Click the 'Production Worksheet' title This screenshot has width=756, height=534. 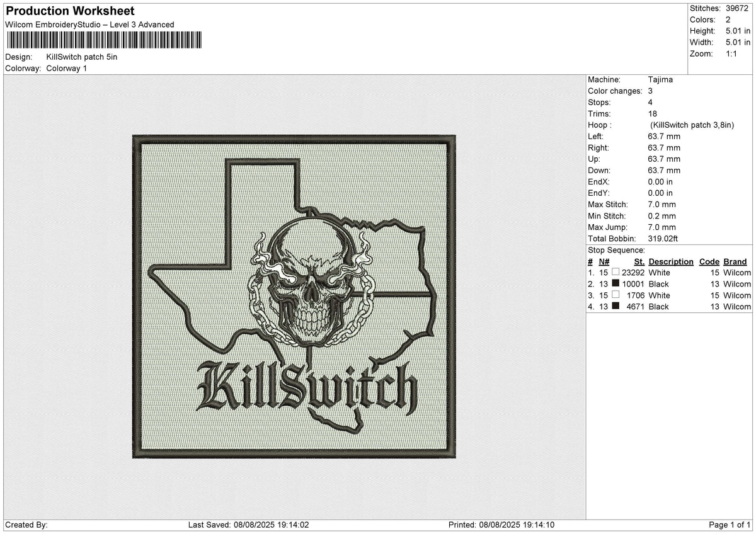tap(70, 11)
